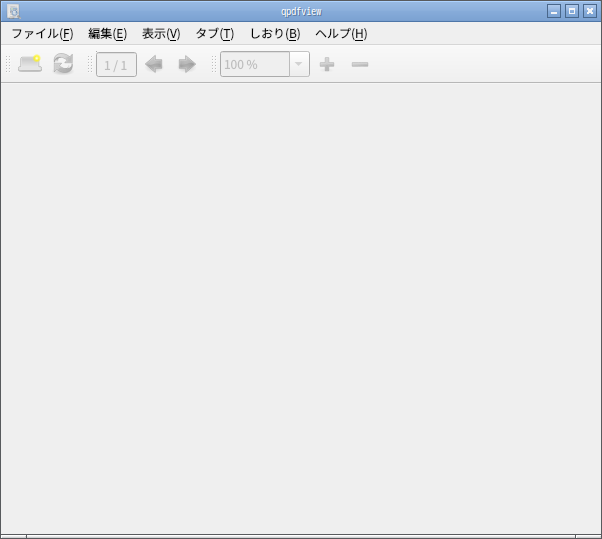Screen dimensions: 602x539
Task: Click the Refresh document icon
Action: [x=63, y=64]
